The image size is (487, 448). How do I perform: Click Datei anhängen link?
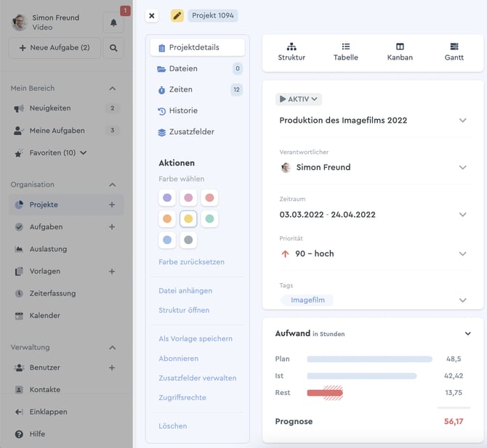pos(185,290)
